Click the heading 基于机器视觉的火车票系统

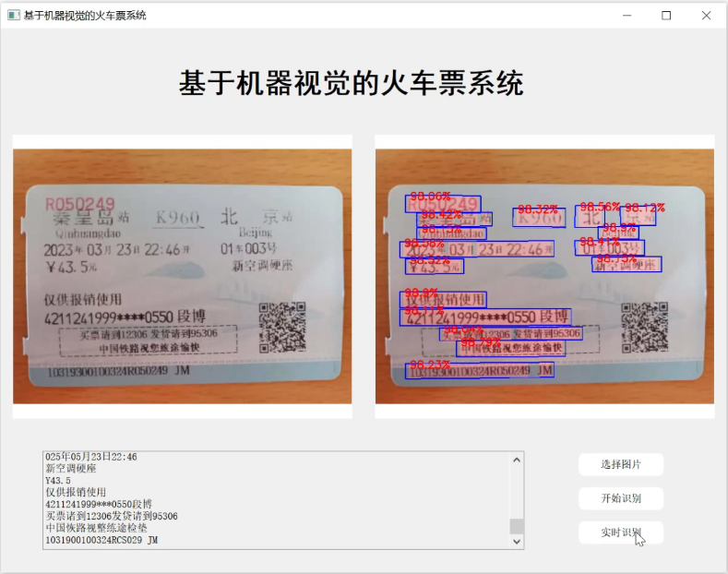[x=352, y=84]
